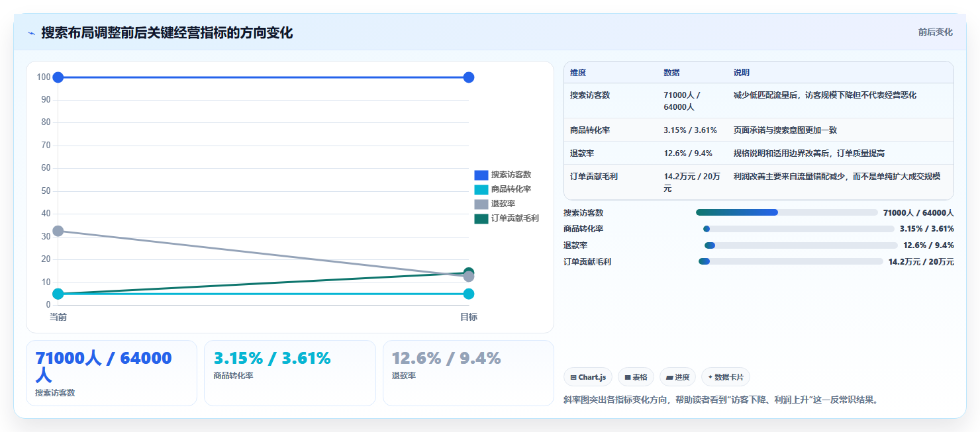Click the 说明 table column header
980x432 pixels.
click(x=742, y=73)
